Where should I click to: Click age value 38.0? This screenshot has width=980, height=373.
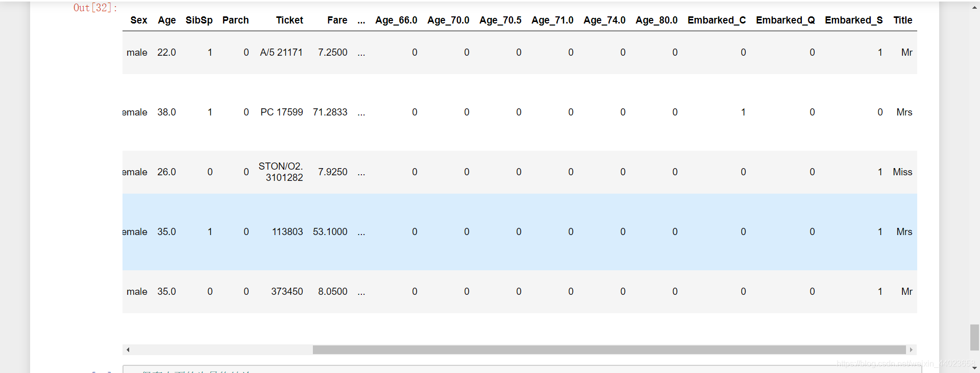166,112
